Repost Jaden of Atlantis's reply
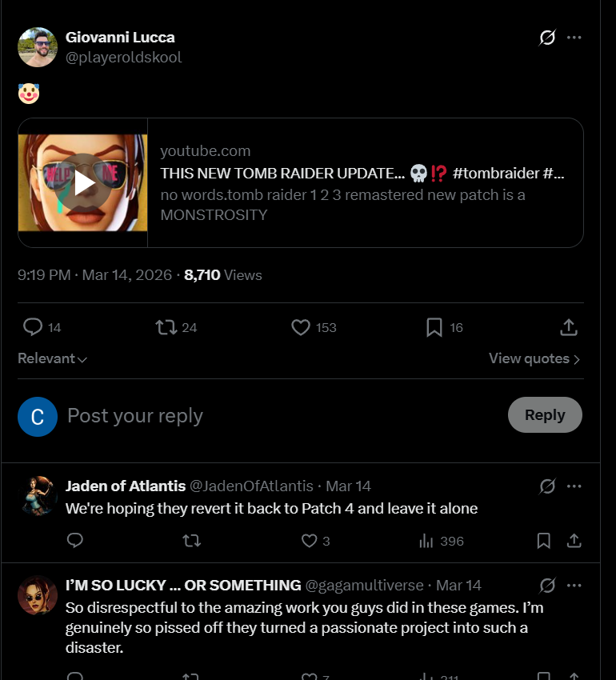616x680 pixels. click(x=192, y=542)
